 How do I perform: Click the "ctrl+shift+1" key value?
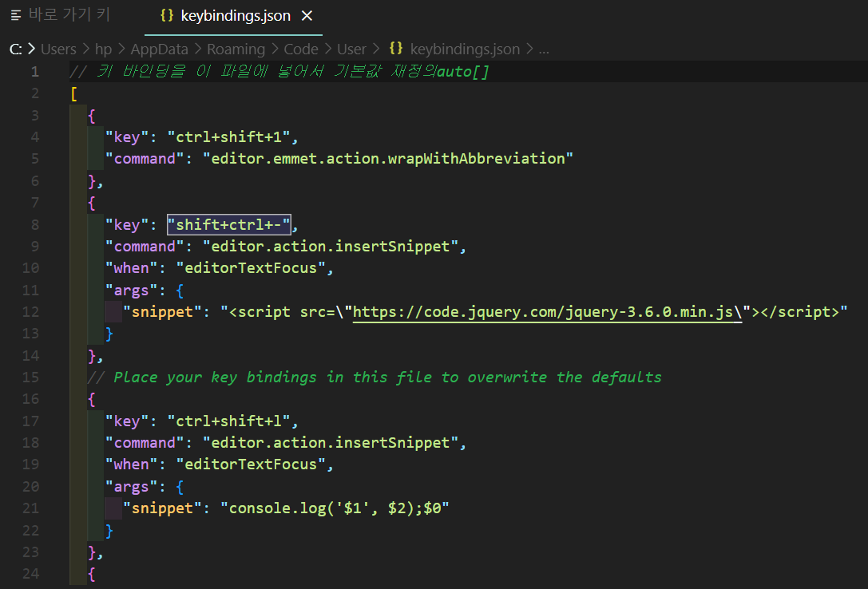pyautogui.click(x=228, y=136)
